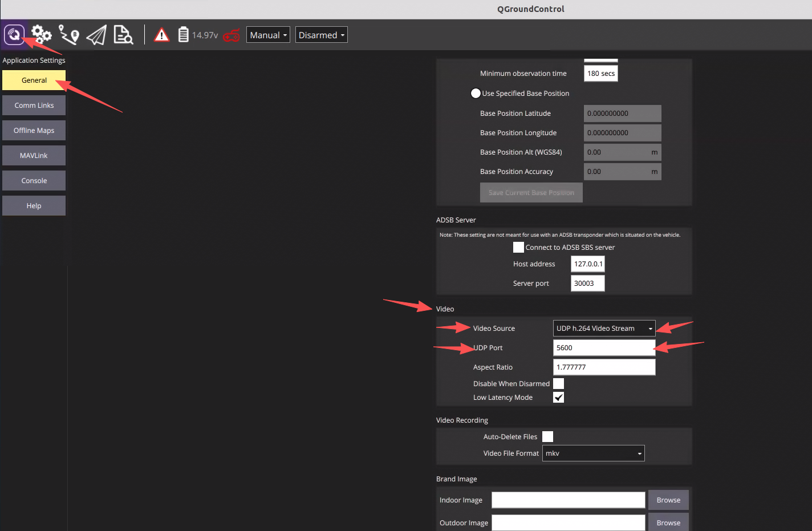Browse for the Outdoor Image file

point(668,522)
